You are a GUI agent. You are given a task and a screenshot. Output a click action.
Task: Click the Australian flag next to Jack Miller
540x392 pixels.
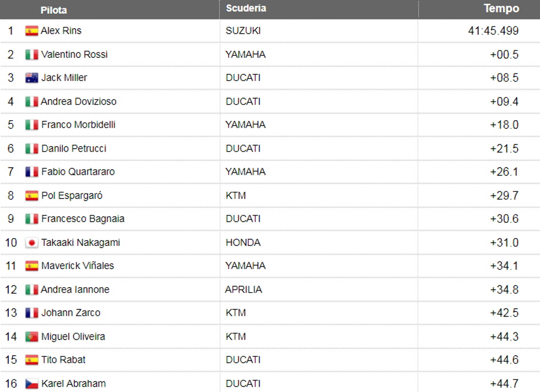tap(31, 78)
